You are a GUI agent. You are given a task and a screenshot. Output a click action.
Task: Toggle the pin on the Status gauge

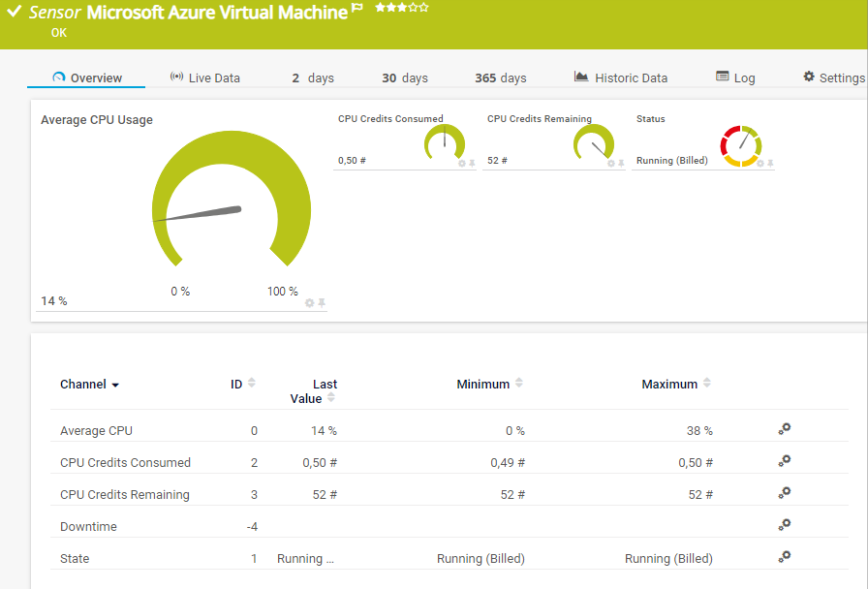pyautogui.click(x=771, y=164)
